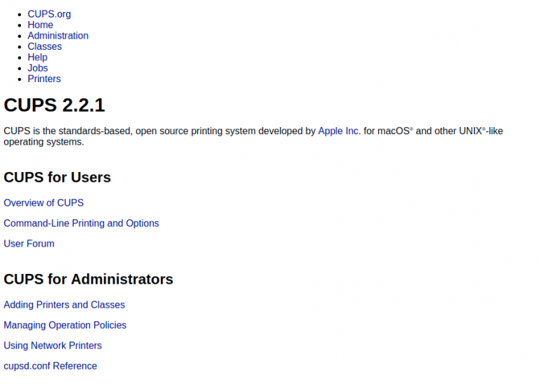The image size is (540, 392).
Task: Click Command-Line Printing and Options link
Action: (81, 223)
